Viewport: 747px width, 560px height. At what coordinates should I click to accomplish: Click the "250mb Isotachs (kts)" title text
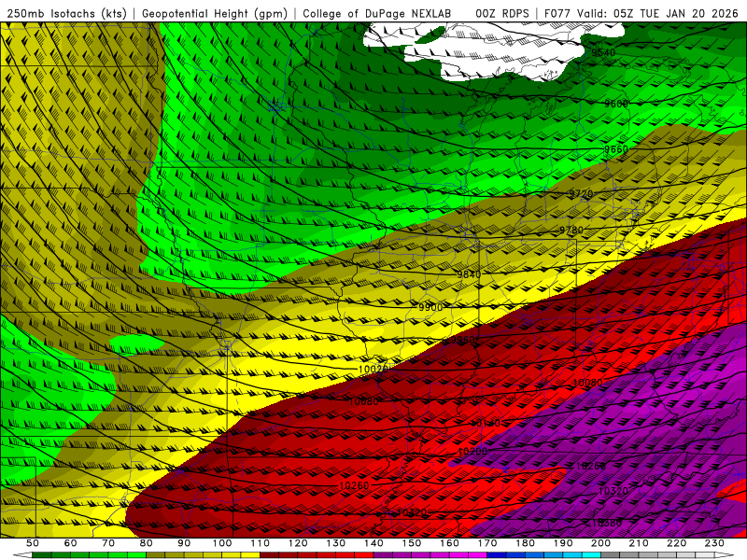[66, 14]
